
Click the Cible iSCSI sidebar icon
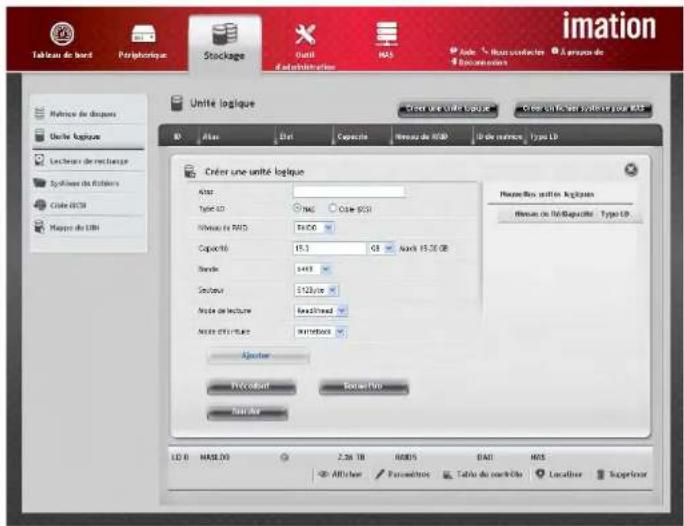pyautogui.click(x=40, y=205)
